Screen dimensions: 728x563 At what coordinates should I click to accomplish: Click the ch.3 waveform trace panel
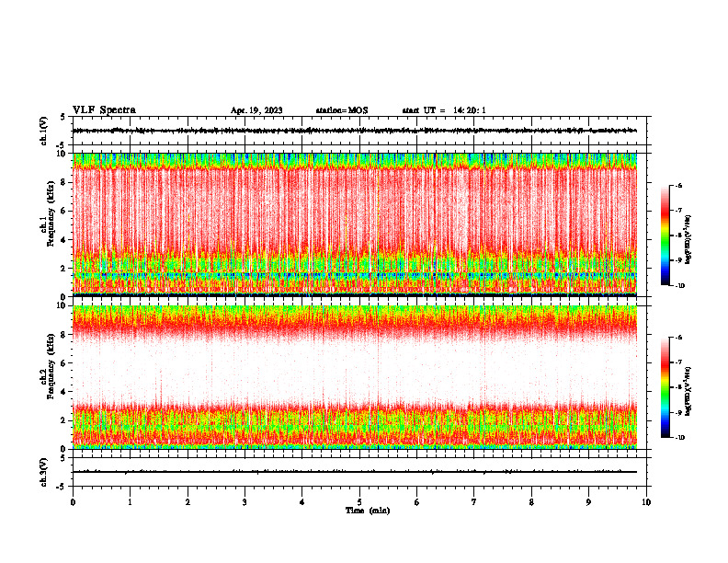click(359, 472)
